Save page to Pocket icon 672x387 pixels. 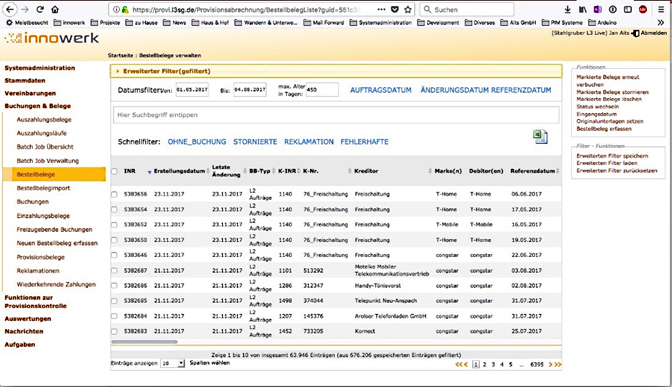(x=395, y=9)
